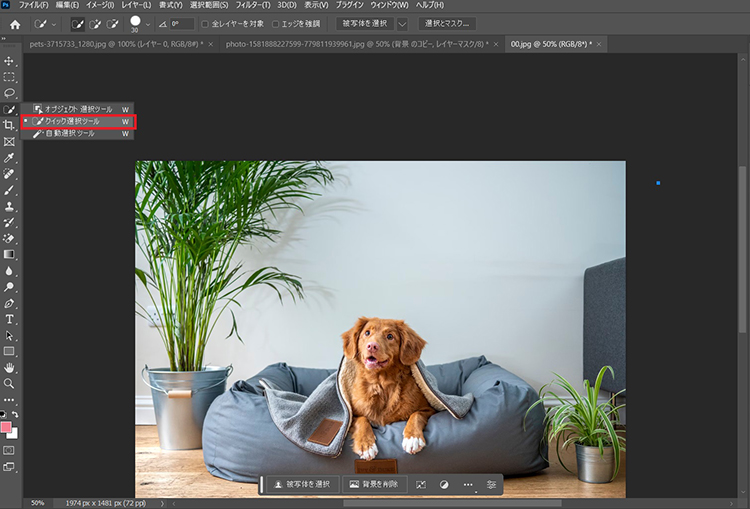
Task: Swap foreground and background colors
Action: pos(15,414)
